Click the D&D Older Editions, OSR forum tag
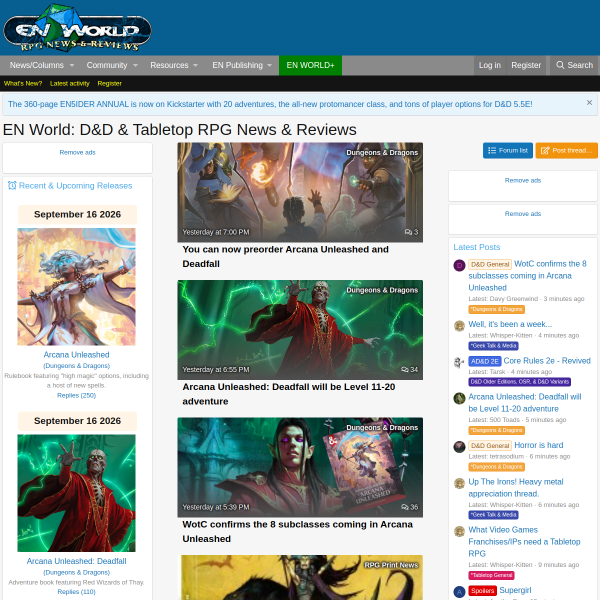The image size is (600, 600). click(x=519, y=382)
